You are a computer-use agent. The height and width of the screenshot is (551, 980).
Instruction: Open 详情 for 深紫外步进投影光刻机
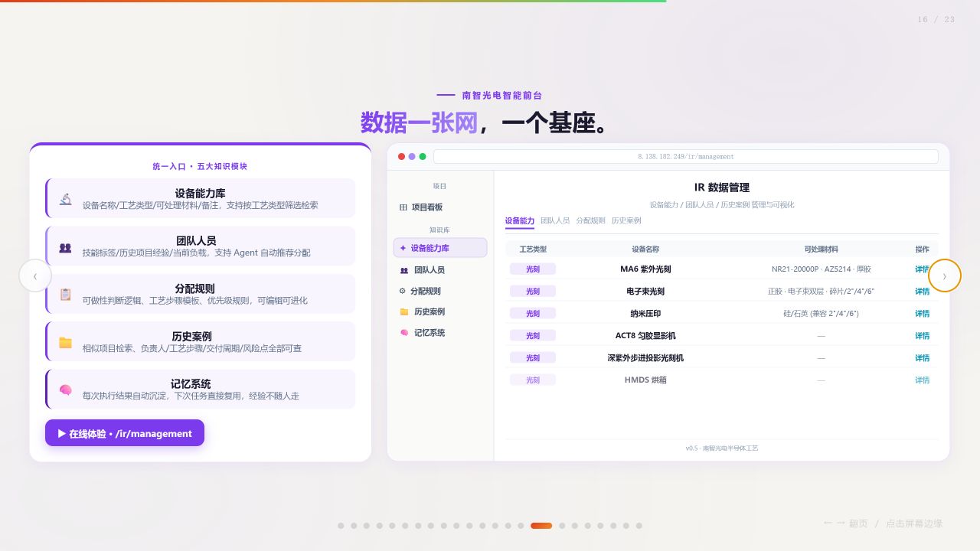(x=923, y=358)
